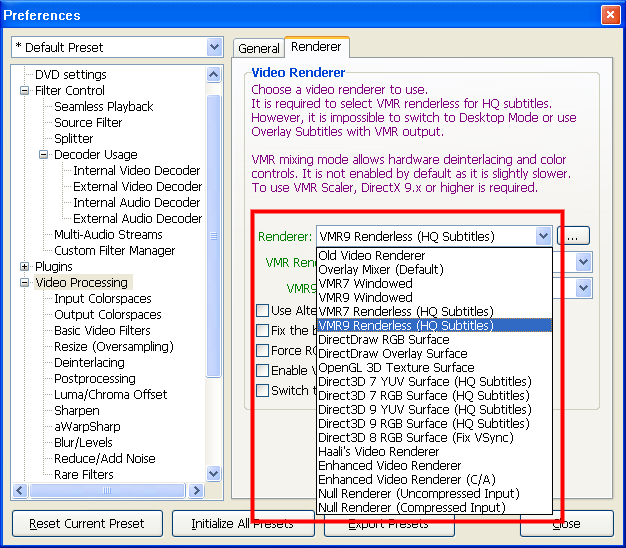Select Resize (Oversampling) in tree
The image size is (626, 548).
(x=114, y=346)
